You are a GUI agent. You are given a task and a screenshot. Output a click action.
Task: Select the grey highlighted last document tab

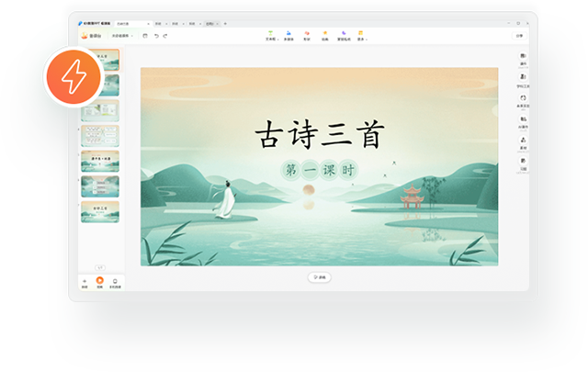[210, 24]
